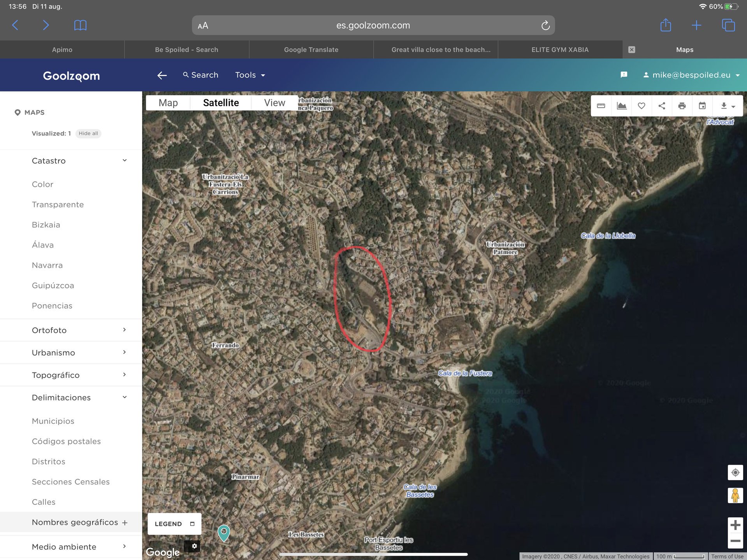The width and height of the screenshot is (747, 560).
Task: Select Códigos postales in the sidebar
Action: click(66, 441)
